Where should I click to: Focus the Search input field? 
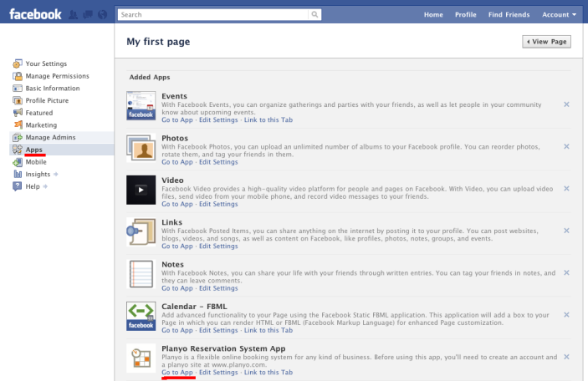(x=213, y=14)
